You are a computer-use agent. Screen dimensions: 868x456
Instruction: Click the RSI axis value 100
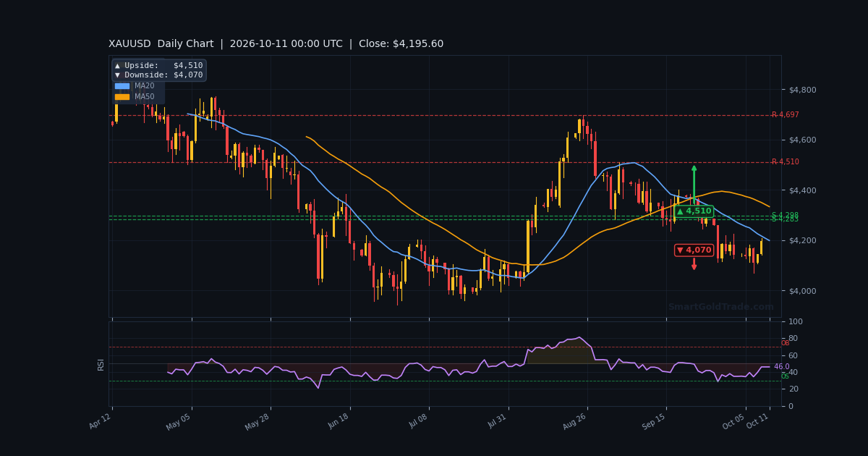[x=795, y=321]
